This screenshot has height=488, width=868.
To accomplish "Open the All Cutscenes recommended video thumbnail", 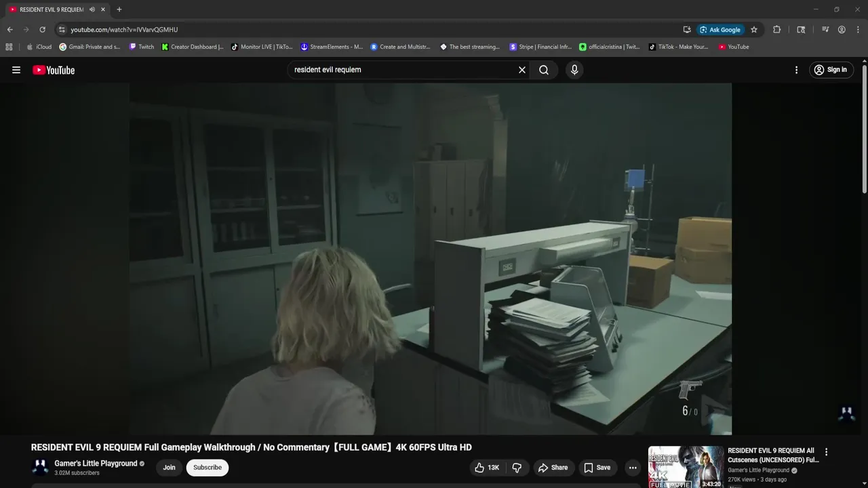I will coord(686,467).
